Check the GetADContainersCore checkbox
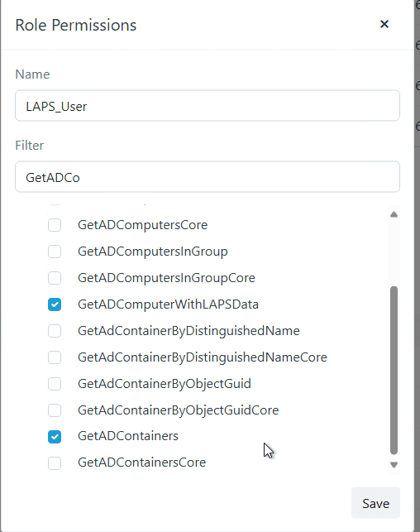 pos(55,463)
